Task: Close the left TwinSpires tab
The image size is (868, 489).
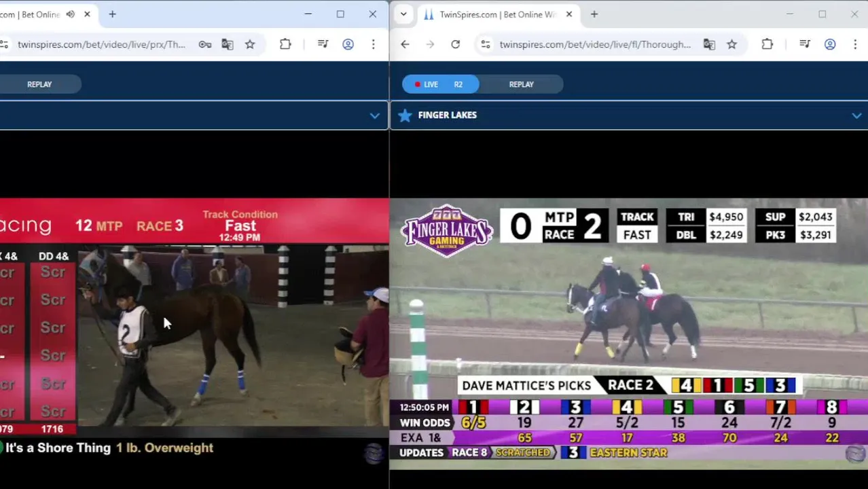Action: click(x=87, y=14)
